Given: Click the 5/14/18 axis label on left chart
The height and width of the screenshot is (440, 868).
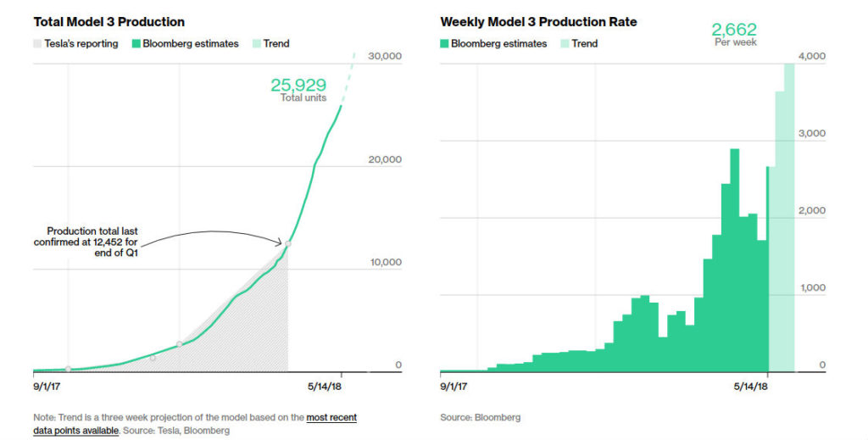Looking at the screenshot, I should pos(325,387).
